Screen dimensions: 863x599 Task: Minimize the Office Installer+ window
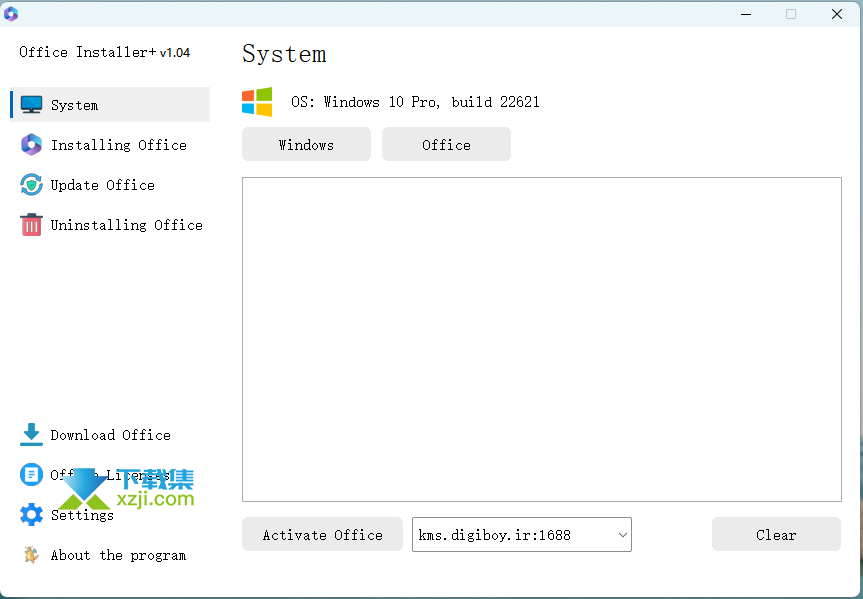(x=746, y=14)
